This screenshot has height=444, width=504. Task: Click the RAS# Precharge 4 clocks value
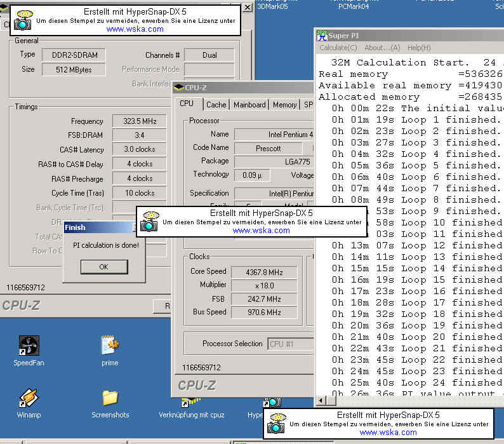coord(140,178)
